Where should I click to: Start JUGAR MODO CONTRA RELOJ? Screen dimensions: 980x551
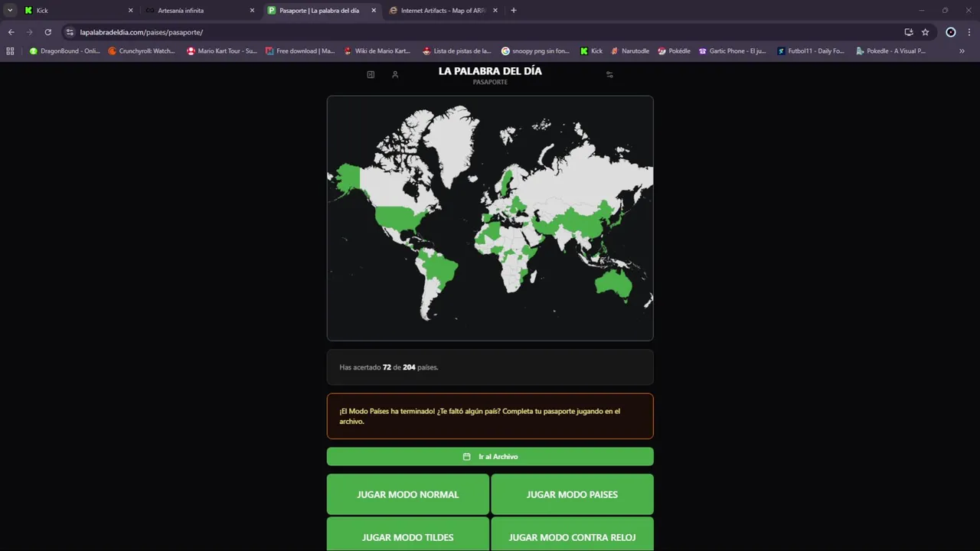tap(572, 536)
